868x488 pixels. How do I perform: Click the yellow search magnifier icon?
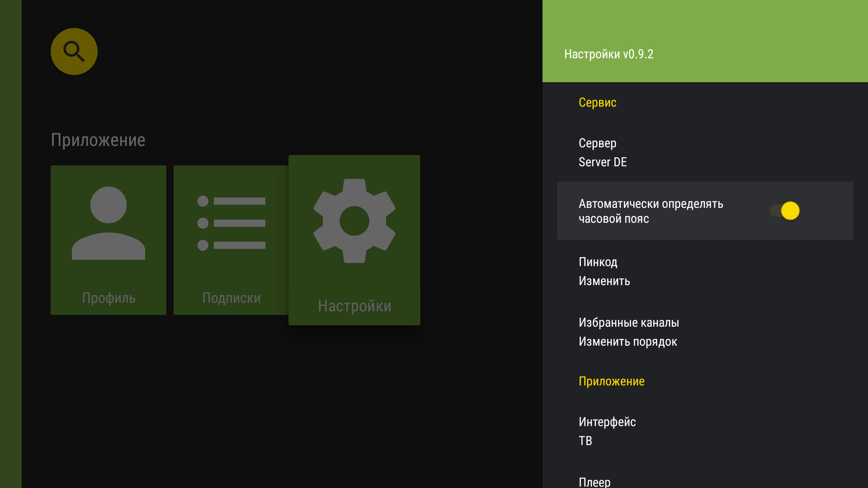(74, 52)
